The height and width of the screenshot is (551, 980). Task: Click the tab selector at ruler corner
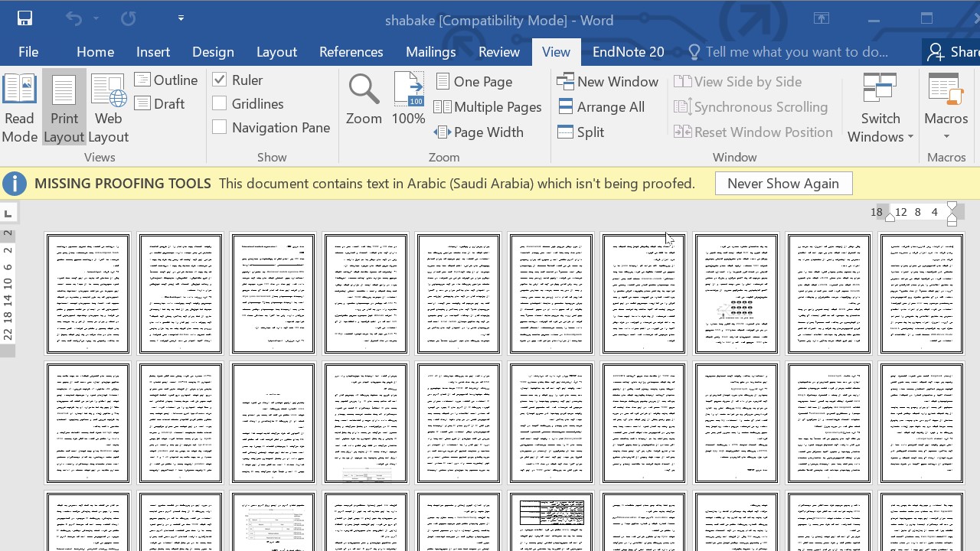click(8, 214)
